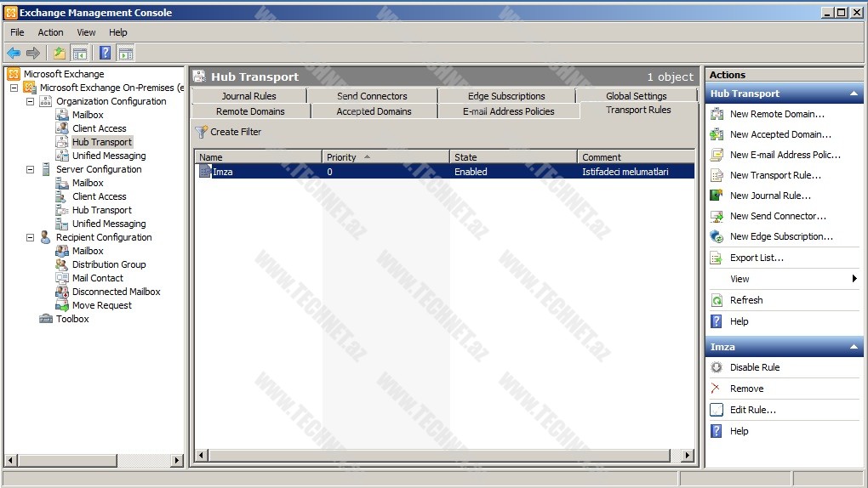Viewport: 868px width, 488px height.
Task: Click the Create Filter funnel icon
Action: 201,133
